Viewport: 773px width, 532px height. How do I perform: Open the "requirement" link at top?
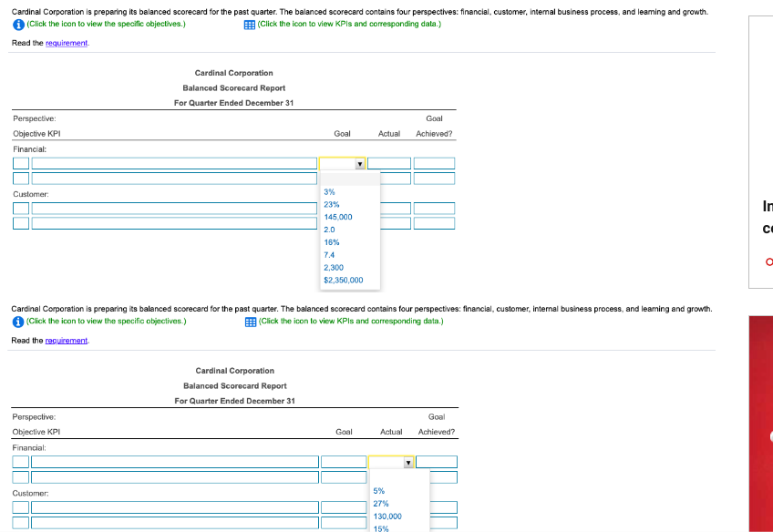coord(65,43)
